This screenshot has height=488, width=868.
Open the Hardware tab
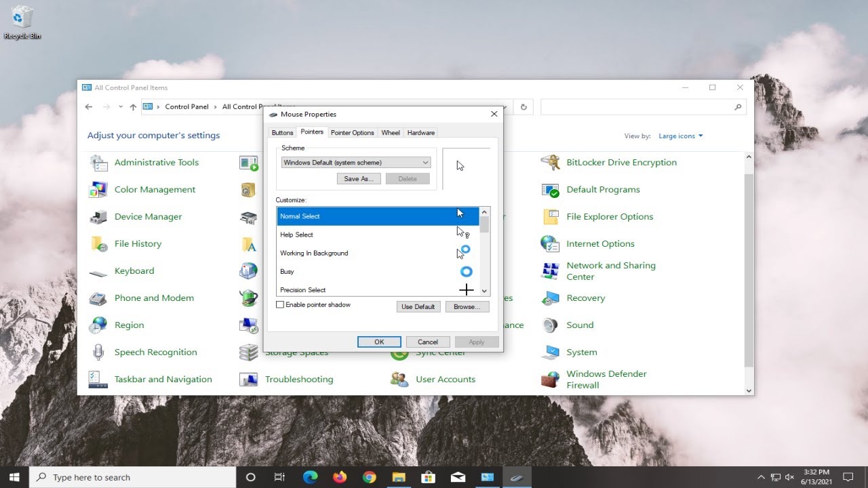click(x=421, y=133)
